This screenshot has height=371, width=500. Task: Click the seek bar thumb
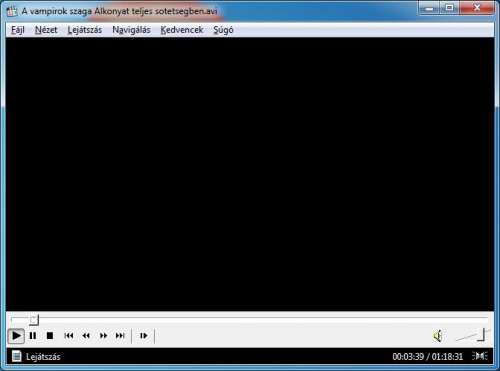(x=34, y=320)
